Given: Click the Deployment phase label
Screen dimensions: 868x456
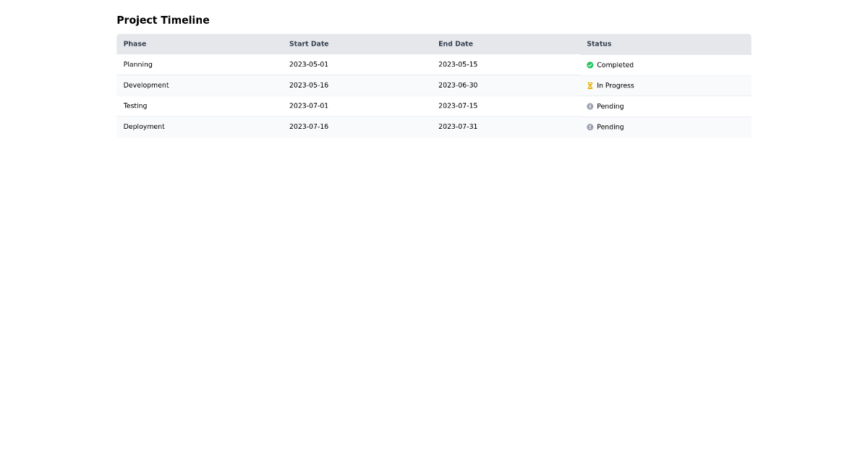Looking at the screenshot, I should point(144,127).
